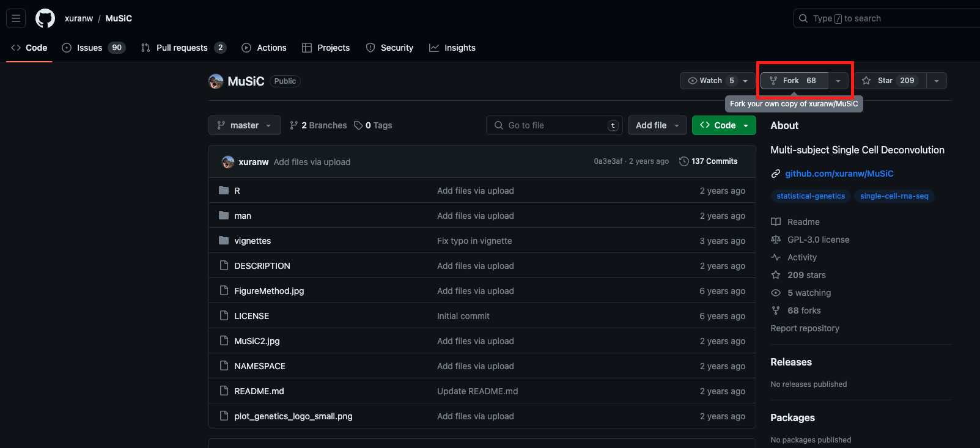The width and height of the screenshot is (980, 448).
Task: Open the green Code clone dropdown
Action: (x=724, y=125)
